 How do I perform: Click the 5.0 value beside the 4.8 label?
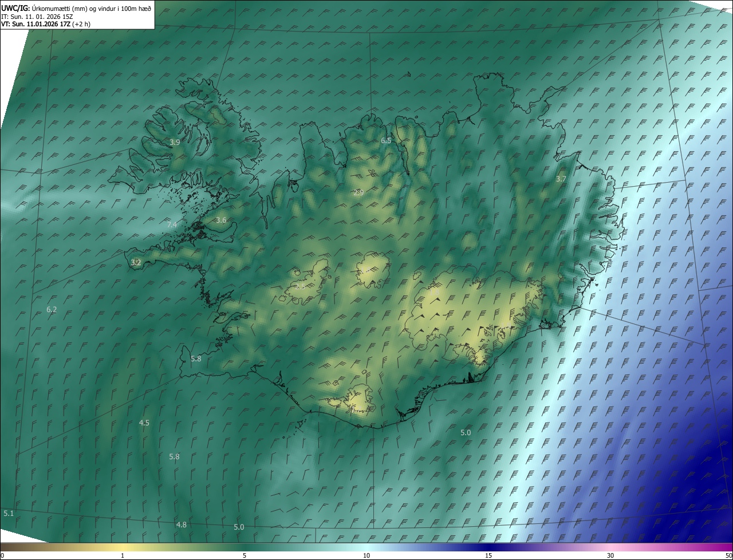click(x=239, y=527)
